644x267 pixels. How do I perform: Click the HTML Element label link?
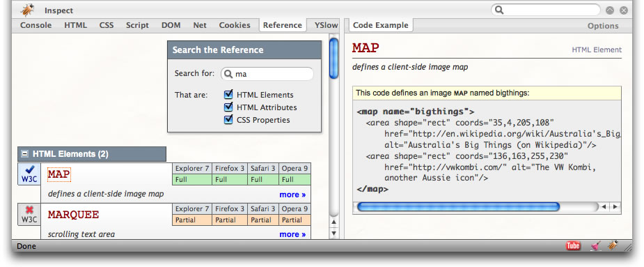597,49
